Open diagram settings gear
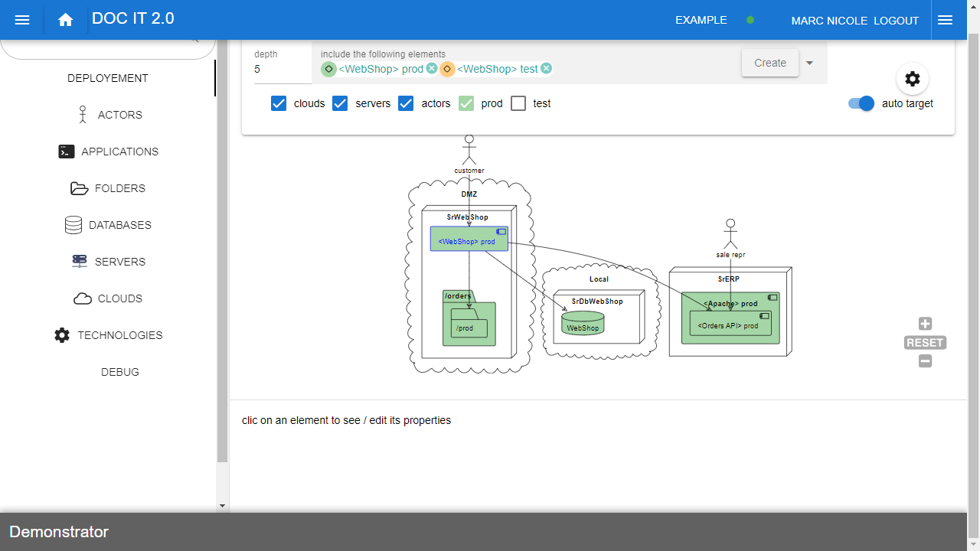The height and width of the screenshot is (551, 980). 912,79
